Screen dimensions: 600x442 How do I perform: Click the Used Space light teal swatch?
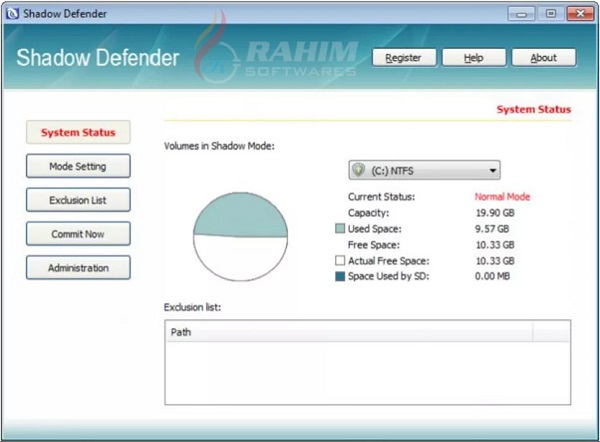click(340, 228)
